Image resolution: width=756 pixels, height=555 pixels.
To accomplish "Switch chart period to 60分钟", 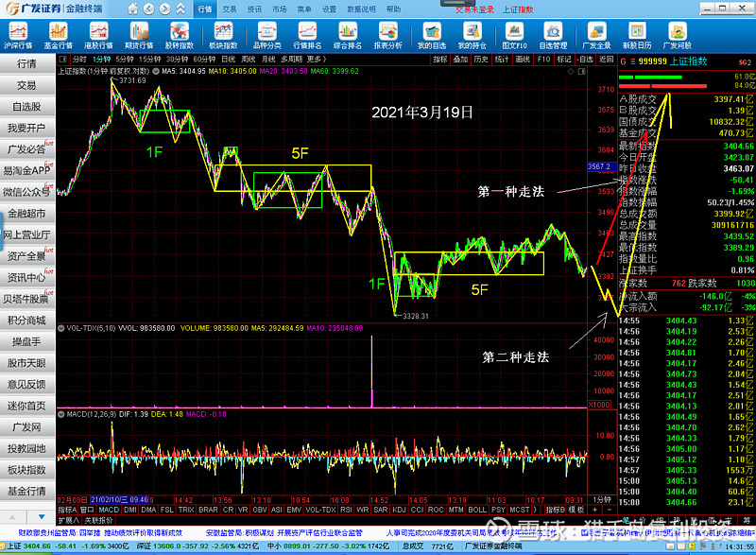I will pyautogui.click(x=204, y=60).
